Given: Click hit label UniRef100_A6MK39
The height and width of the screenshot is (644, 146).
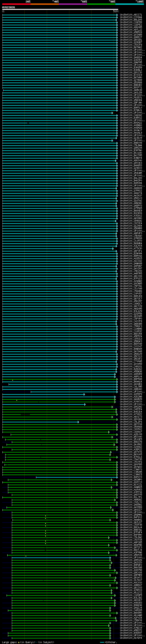Looking at the screenshot, I should (131, 90).
